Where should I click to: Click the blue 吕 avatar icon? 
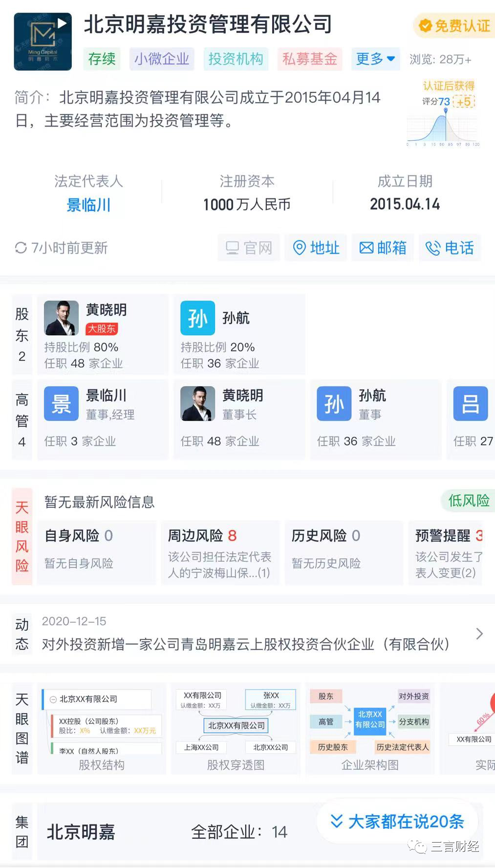(470, 404)
